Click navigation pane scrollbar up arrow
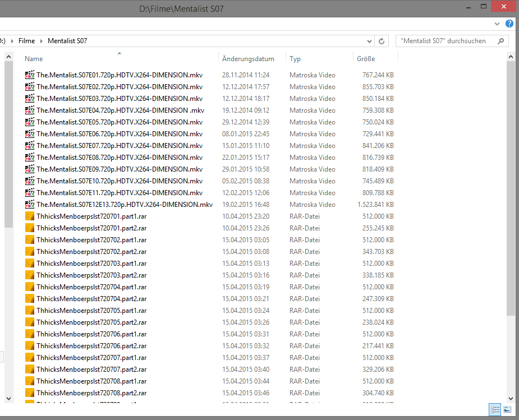519x420 pixels. click(x=8, y=57)
